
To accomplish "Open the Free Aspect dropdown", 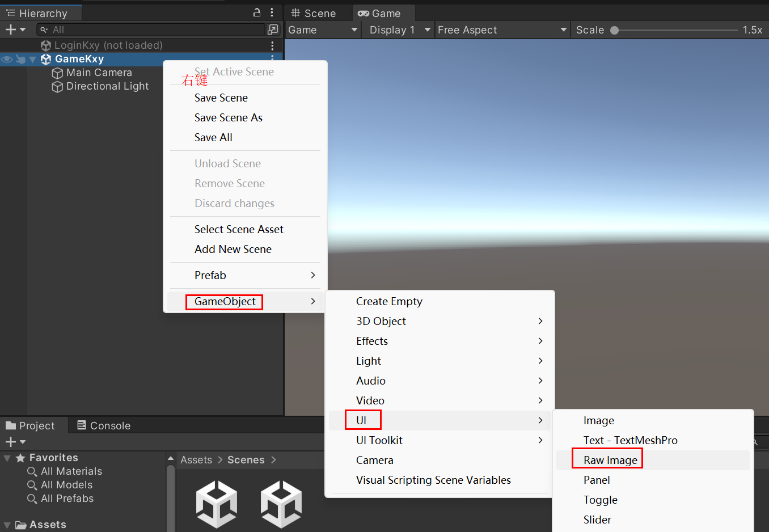I will (502, 30).
